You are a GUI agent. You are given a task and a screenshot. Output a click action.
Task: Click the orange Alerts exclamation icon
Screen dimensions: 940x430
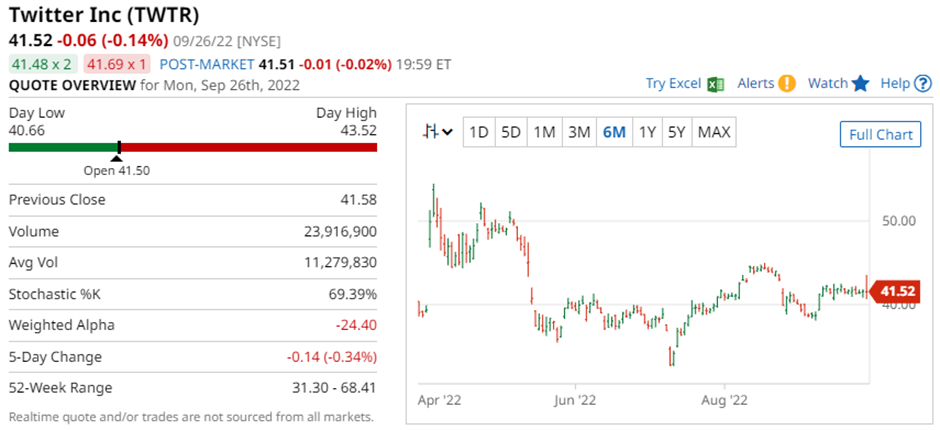click(787, 84)
